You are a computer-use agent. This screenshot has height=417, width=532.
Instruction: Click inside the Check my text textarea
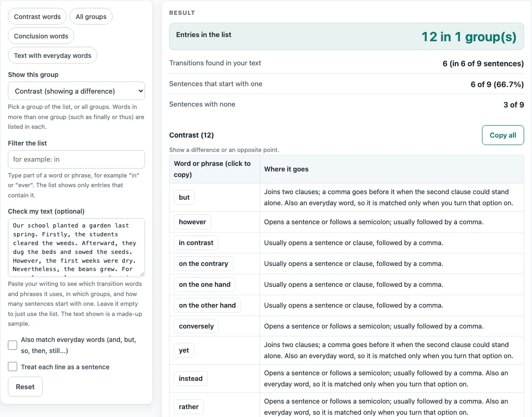[x=76, y=247]
